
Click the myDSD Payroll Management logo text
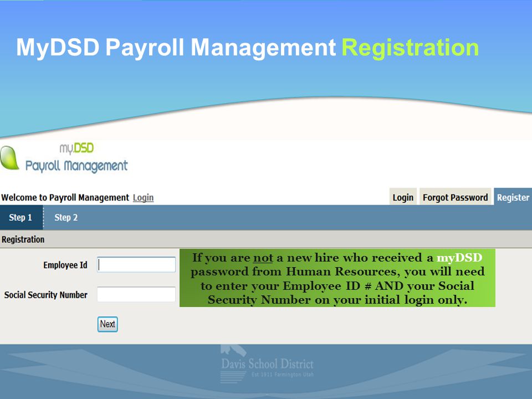76,158
